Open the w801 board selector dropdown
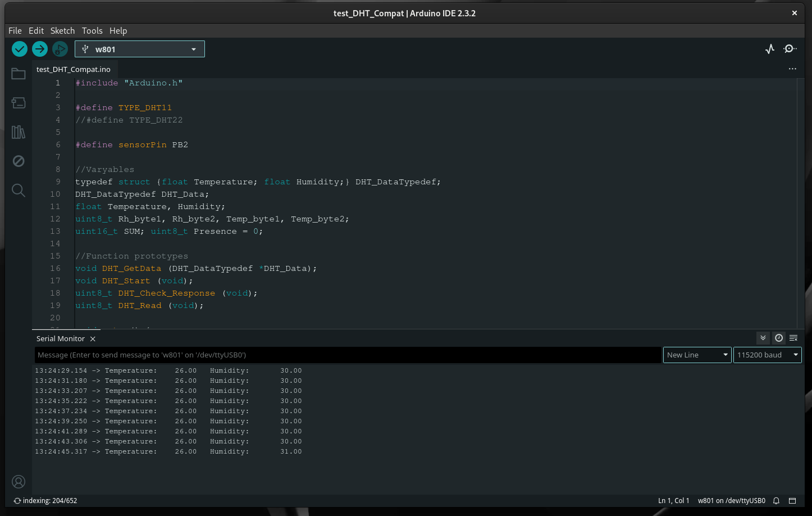Image resolution: width=812 pixels, height=516 pixels. [x=140, y=49]
